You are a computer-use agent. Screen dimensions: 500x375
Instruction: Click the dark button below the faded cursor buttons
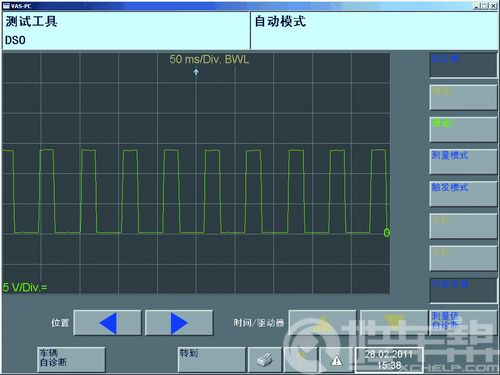click(463, 291)
